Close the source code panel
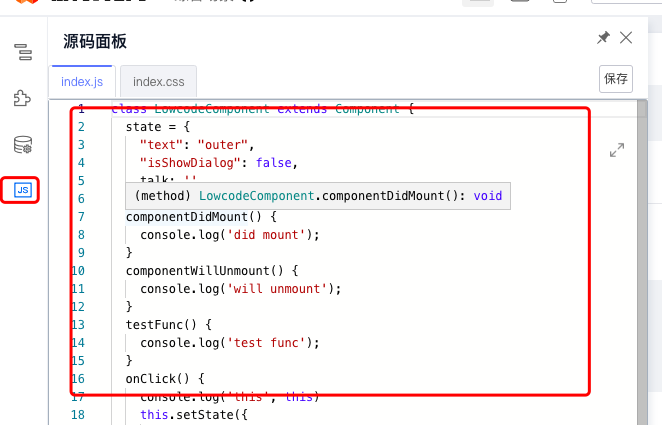Viewport: 662px width, 425px height. 626,38
